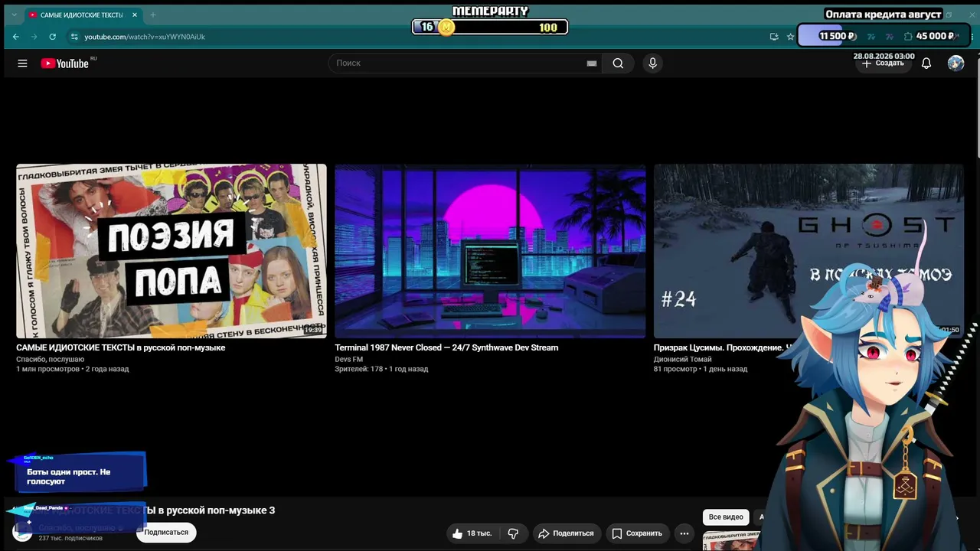Close the САМЫЕ ИДИОТСКИЕ ТЕКСТЫ tab
The image size is (980, 551).
tap(135, 15)
